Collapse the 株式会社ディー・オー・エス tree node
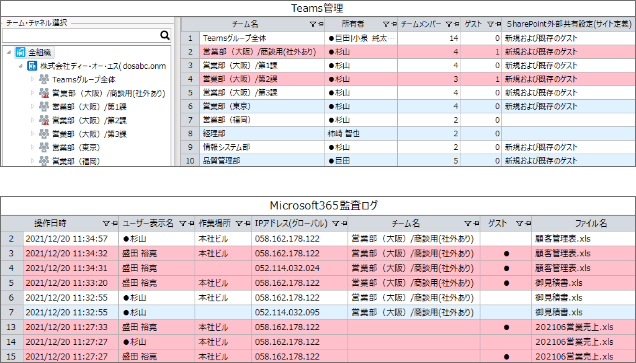 [21, 66]
